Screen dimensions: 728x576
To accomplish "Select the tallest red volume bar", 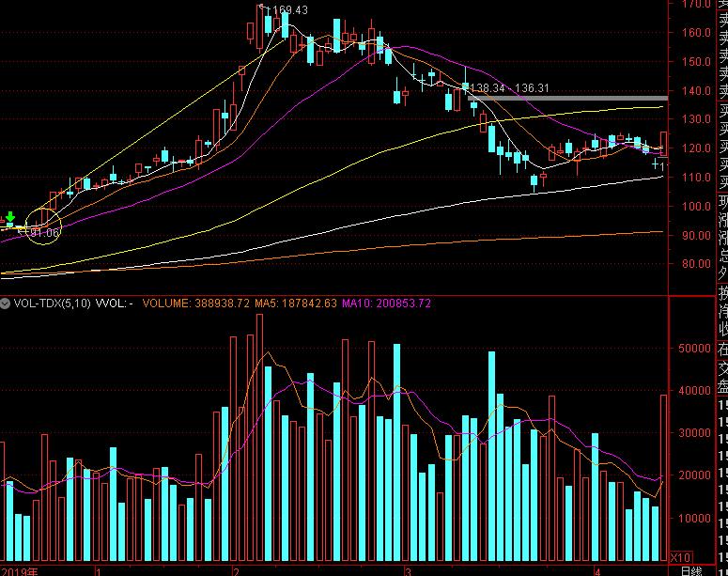I will (259, 438).
